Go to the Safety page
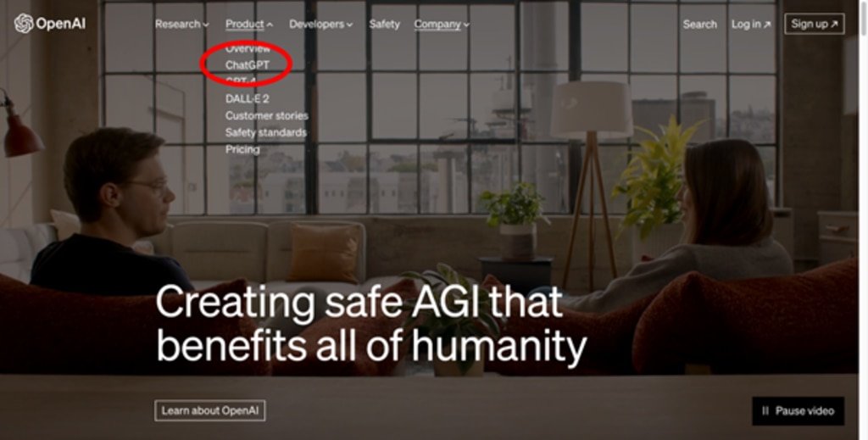 coord(384,25)
